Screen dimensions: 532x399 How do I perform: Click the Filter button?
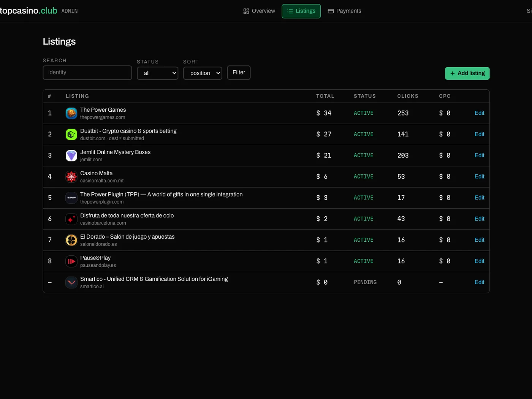pyautogui.click(x=239, y=73)
